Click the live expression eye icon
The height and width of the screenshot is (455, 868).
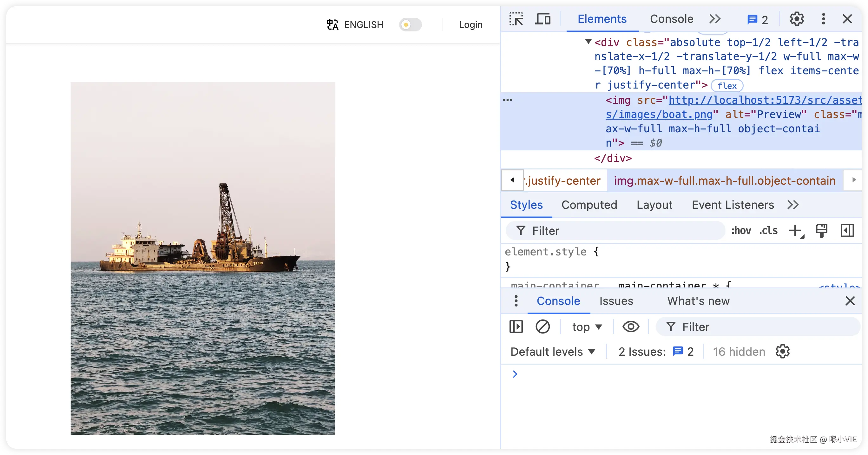[x=631, y=326]
